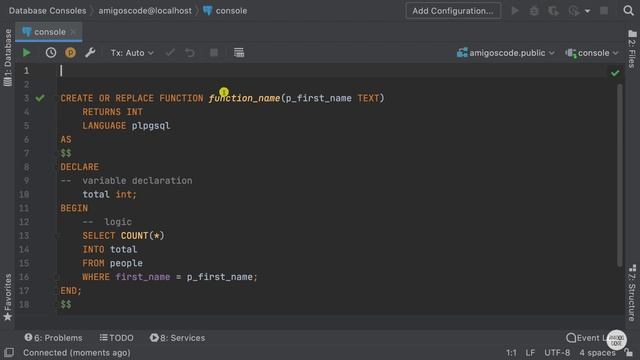Click the stop execution square in the console toolbar

[213, 53]
